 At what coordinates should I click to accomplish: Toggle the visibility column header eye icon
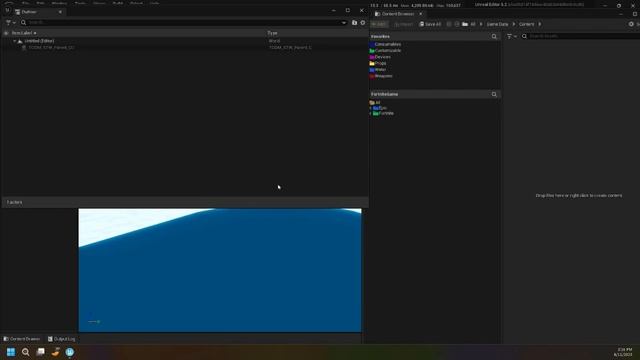point(6,33)
